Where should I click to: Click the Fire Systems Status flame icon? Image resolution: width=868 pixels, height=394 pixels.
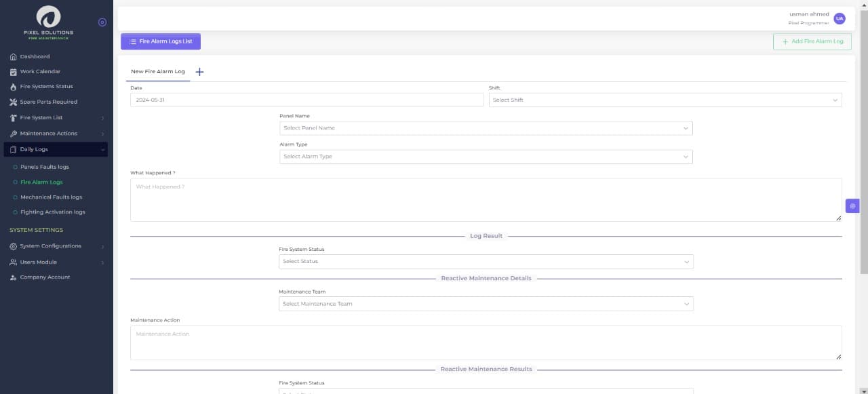click(x=14, y=87)
